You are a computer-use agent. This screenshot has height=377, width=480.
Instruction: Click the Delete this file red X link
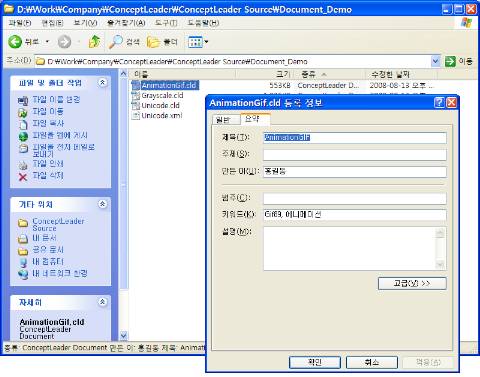pyautogui.click(x=23, y=177)
